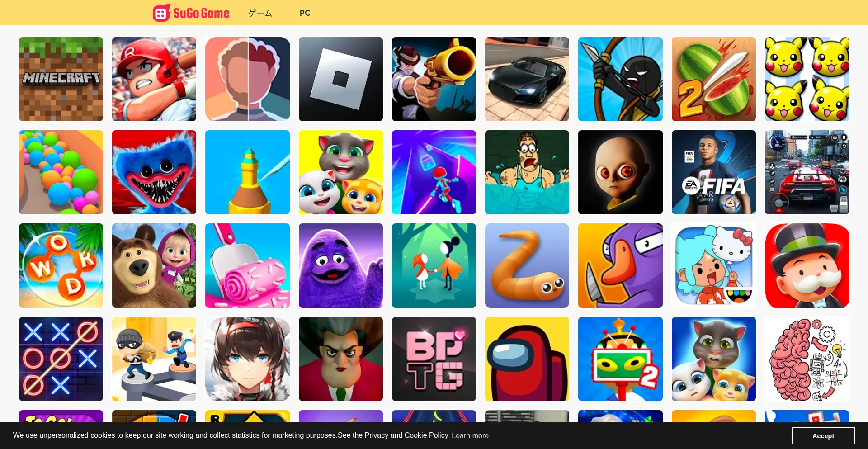
Task: Open the Monopoly mascot game icon
Action: click(807, 266)
